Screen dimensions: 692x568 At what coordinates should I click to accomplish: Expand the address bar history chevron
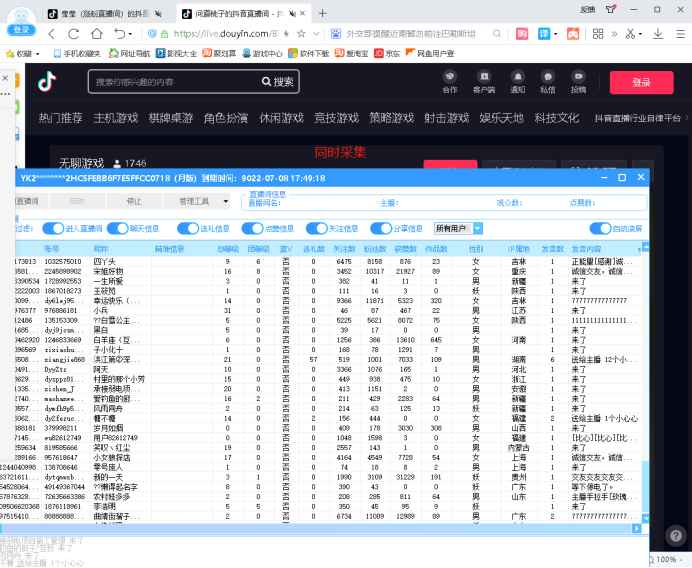[x=316, y=34]
